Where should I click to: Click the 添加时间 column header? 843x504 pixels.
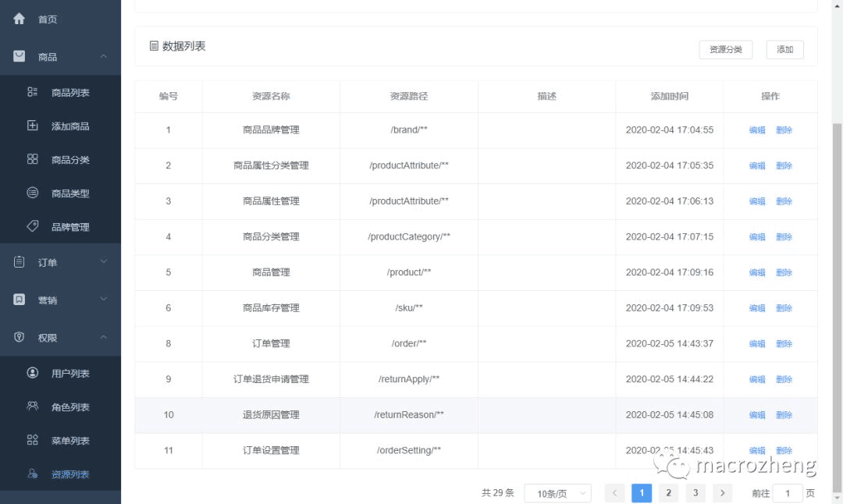670,96
